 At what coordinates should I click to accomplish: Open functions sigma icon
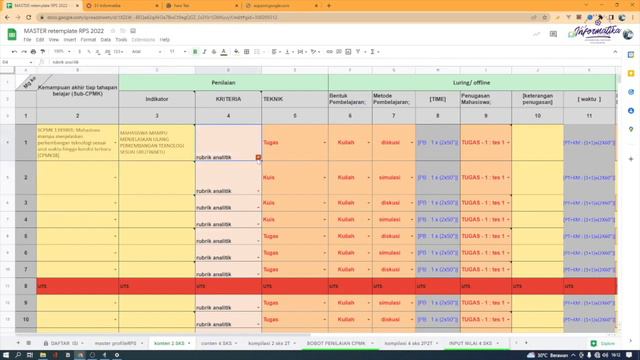(372, 52)
